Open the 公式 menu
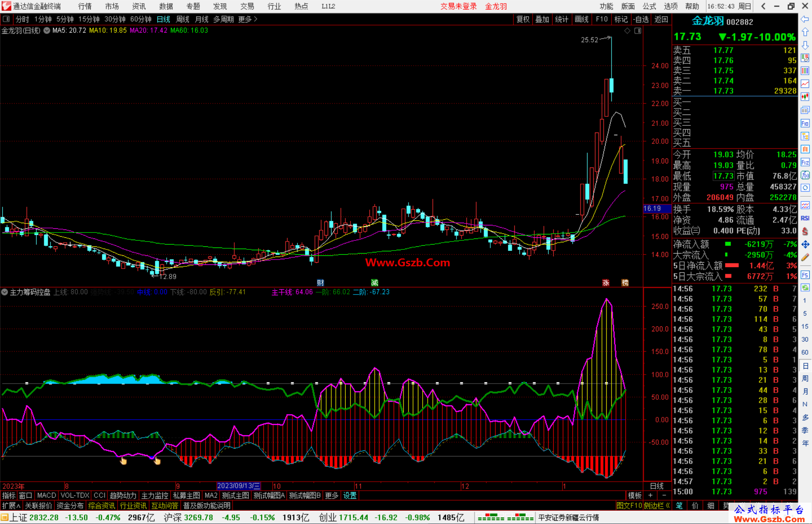The width and height of the screenshot is (812, 524). (649, 6)
